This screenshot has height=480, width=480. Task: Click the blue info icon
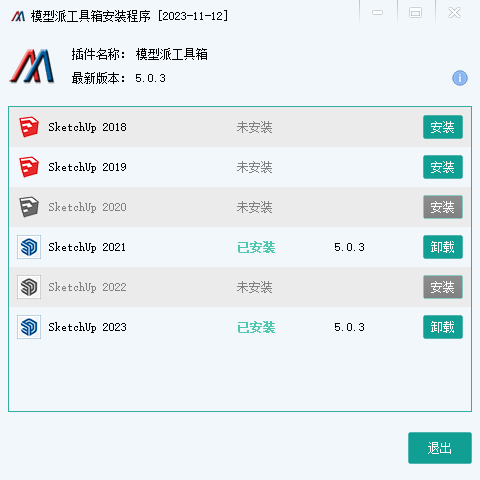[x=460, y=78]
